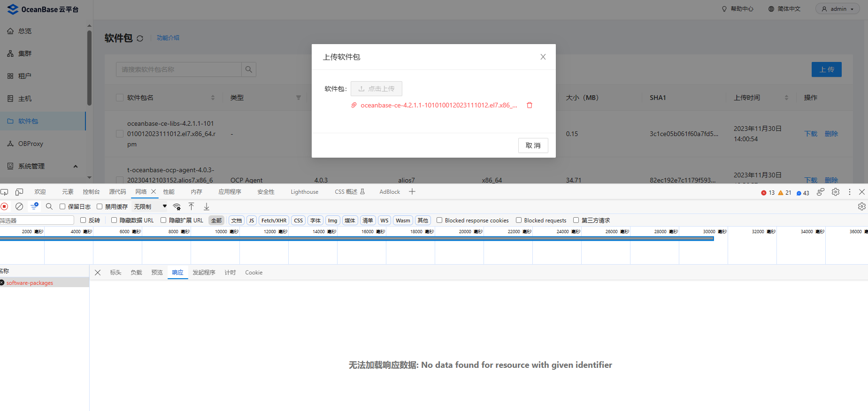Click the OceanBase cloud platform logo

point(43,9)
